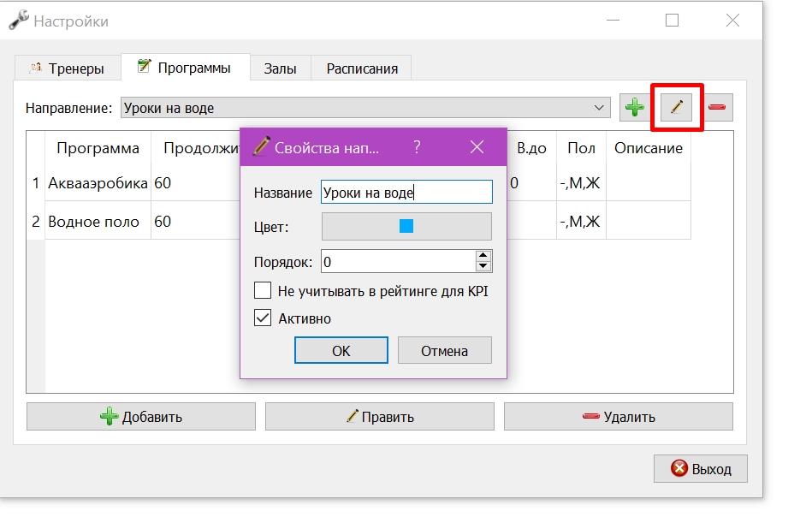Click the '-,М,Ж' cell in Водное поло row
This screenshot has height=517, width=812.
(581, 221)
